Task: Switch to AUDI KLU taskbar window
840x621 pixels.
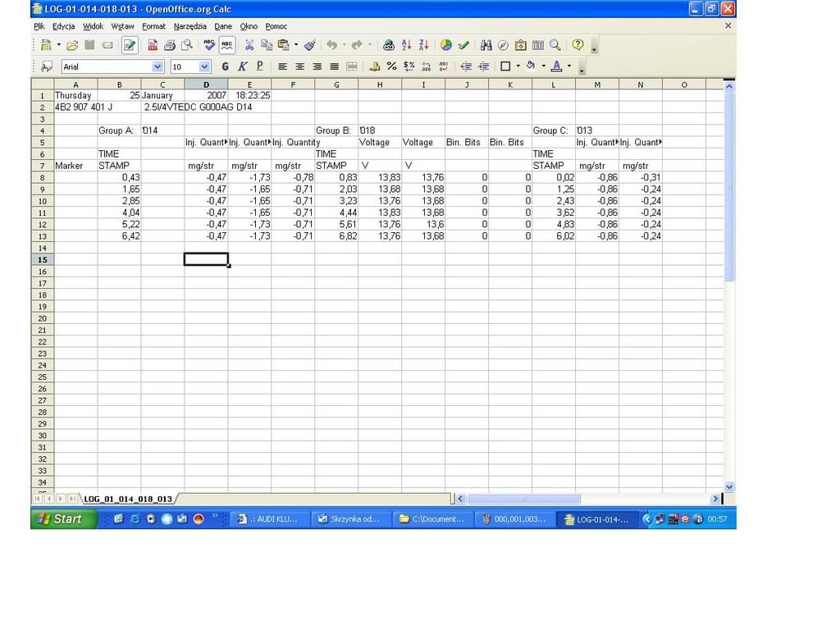Action: [x=269, y=518]
